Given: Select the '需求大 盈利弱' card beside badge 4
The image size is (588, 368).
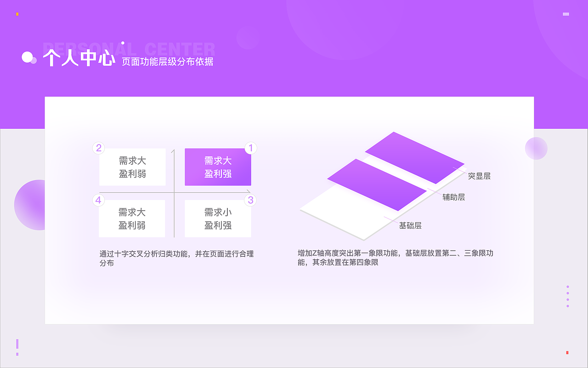Looking at the screenshot, I should 132,218.
